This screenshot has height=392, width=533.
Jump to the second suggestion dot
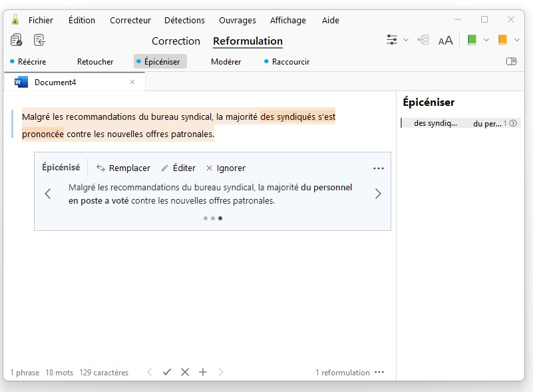click(x=213, y=218)
